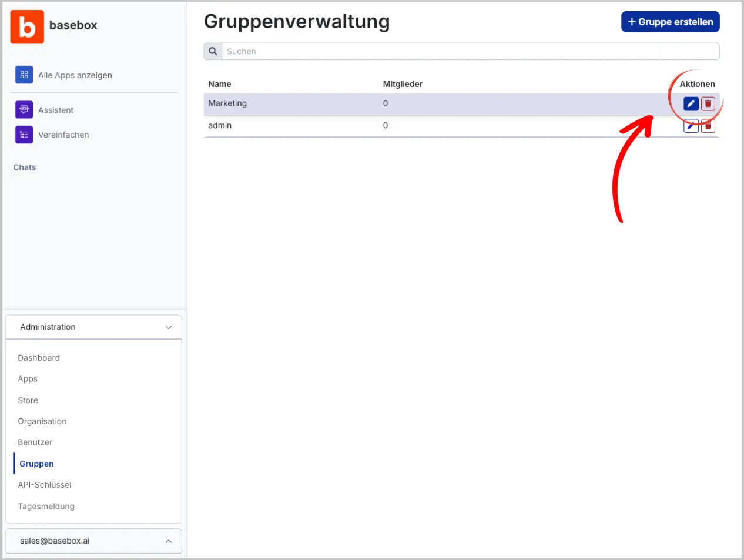Click the basebox logo icon

[27, 27]
